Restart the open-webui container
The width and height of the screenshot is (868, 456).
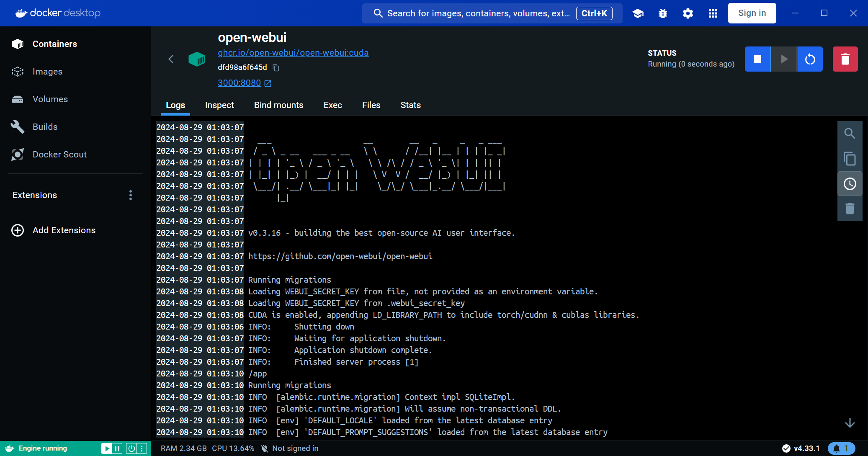810,59
